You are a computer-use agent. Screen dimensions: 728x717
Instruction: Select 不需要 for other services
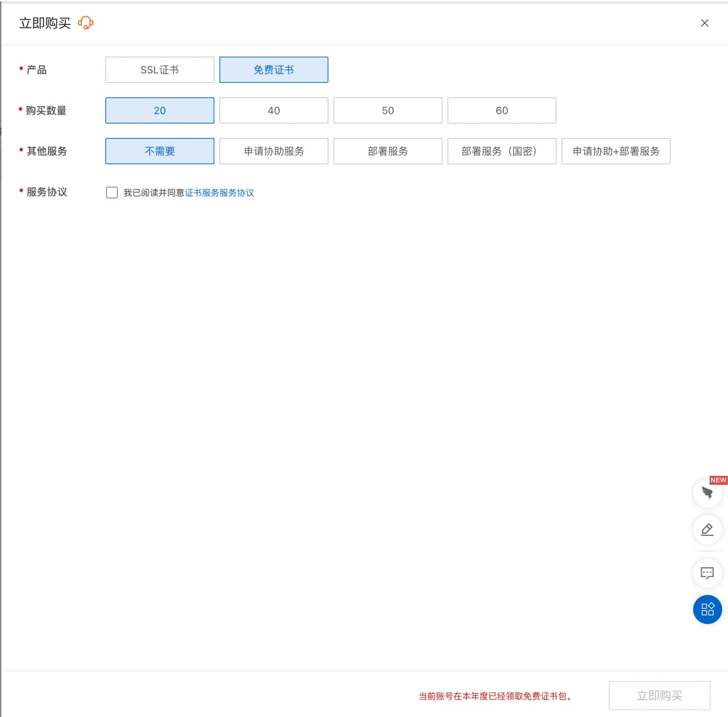160,151
